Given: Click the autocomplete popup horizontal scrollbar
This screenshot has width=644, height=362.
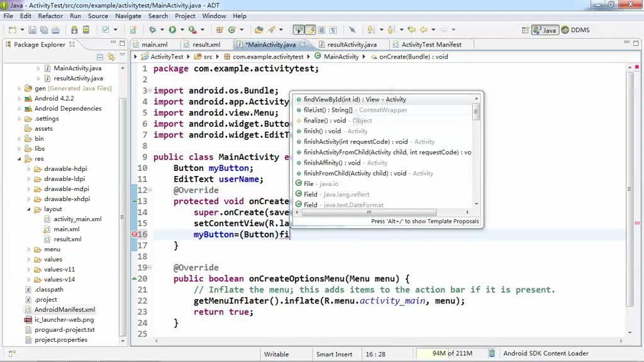Looking at the screenshot, I should 369,212.
